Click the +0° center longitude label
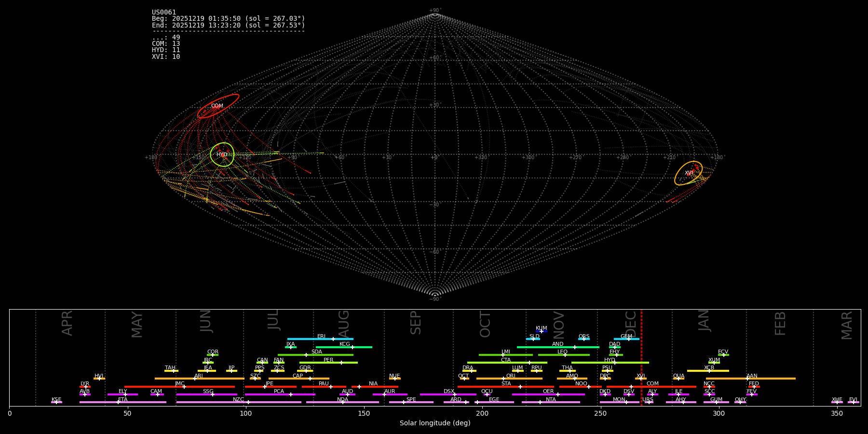868x434 pixels. click(434, 158)
